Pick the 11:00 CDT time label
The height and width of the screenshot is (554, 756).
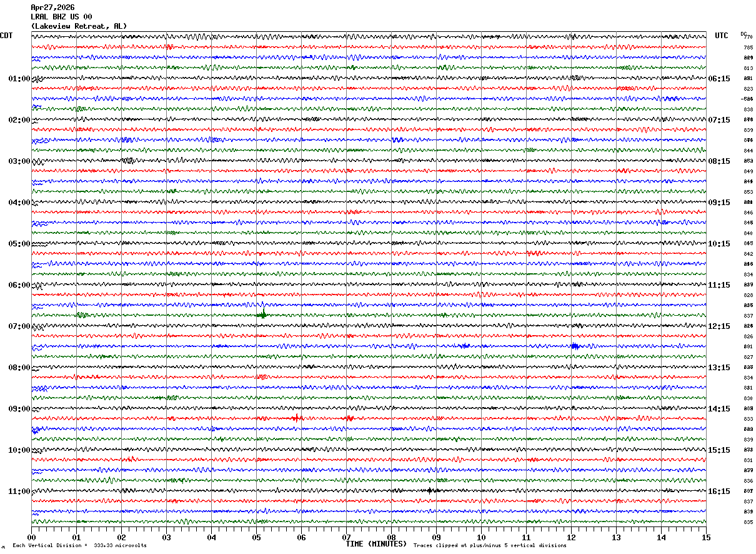click(x=19, y=491)
